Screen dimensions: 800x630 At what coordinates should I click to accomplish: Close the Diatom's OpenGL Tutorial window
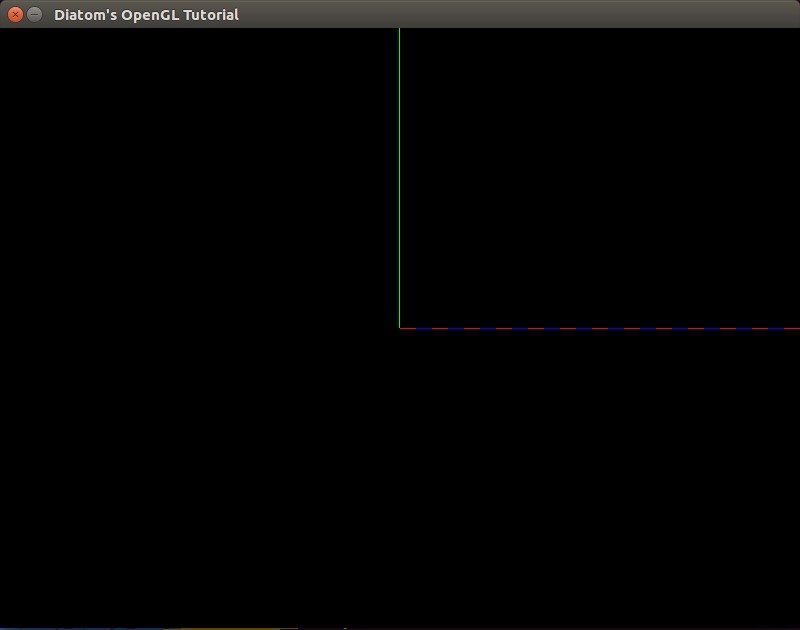pos(15,15)
